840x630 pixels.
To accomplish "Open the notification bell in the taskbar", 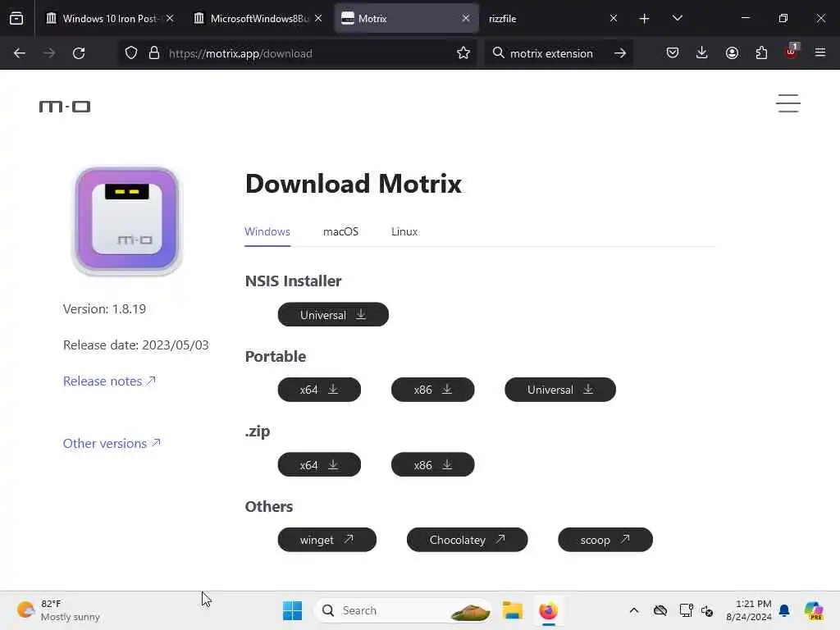I will point(784,610).
